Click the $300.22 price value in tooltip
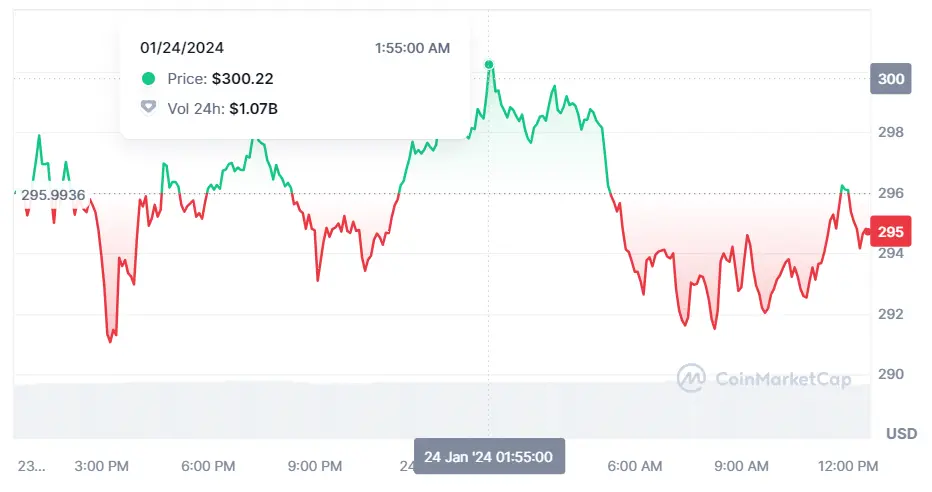The image size is (932, 492). pos(242,78)
